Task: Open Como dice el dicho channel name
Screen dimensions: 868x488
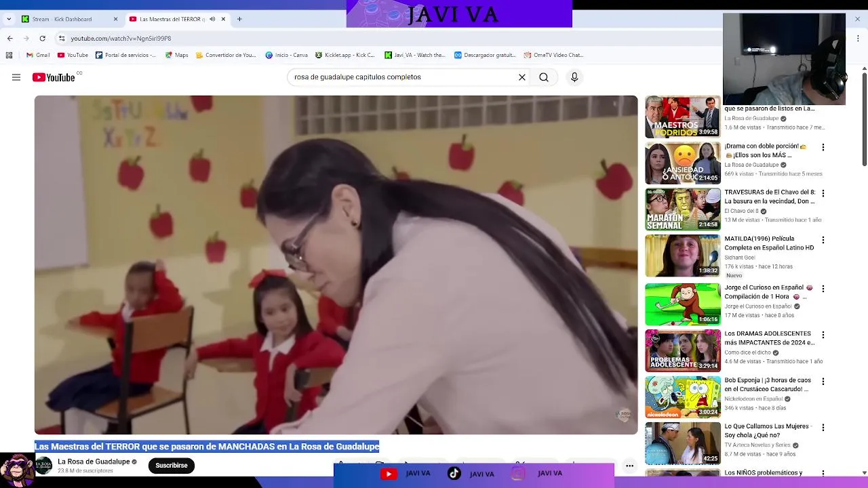Action: pos(748,352)
